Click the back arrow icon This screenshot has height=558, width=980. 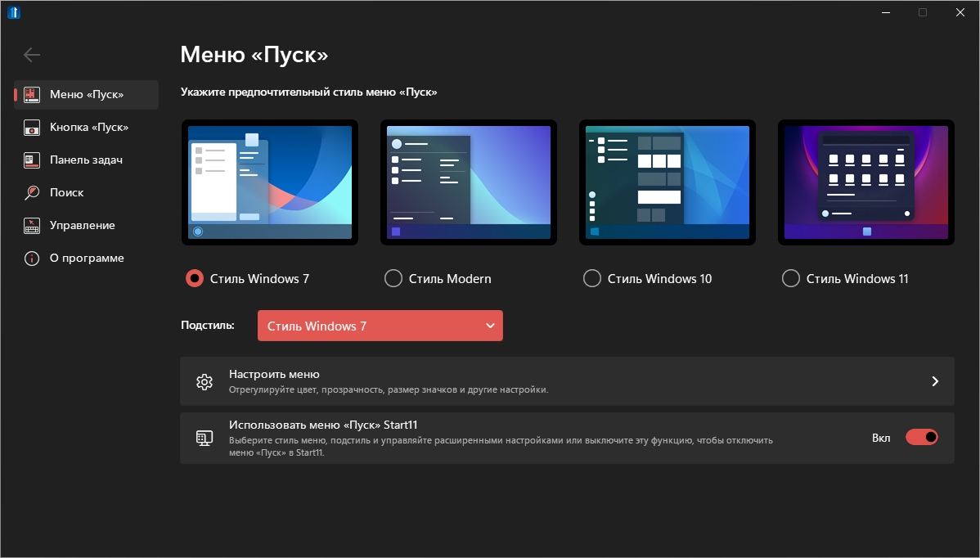tap(32, 55)
